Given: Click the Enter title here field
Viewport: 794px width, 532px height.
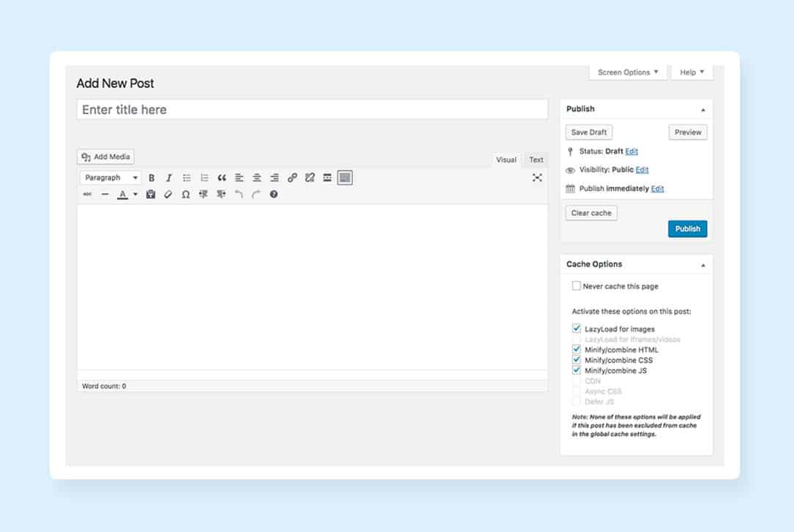Looking at the screenshot, I should 312,110.
